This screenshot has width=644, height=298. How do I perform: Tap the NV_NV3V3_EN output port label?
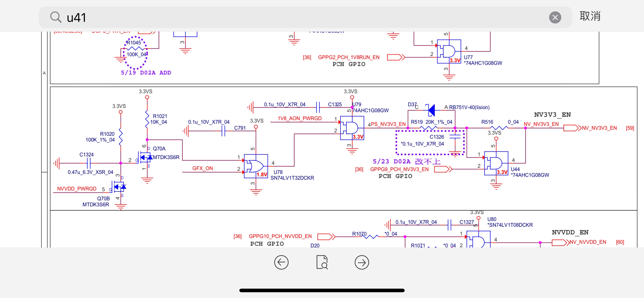pos(599,128)
